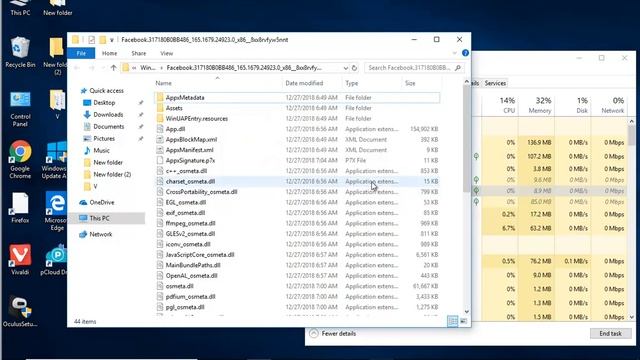The image size is (640, 360).
Task: Switch to the details view layout icon
Action: [x=452, y=321]
